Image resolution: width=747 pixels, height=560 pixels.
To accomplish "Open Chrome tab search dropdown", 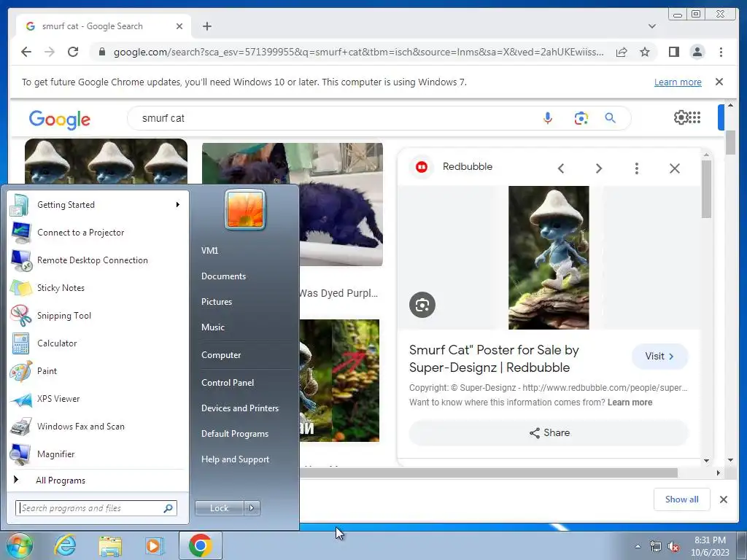I will 651,26.
